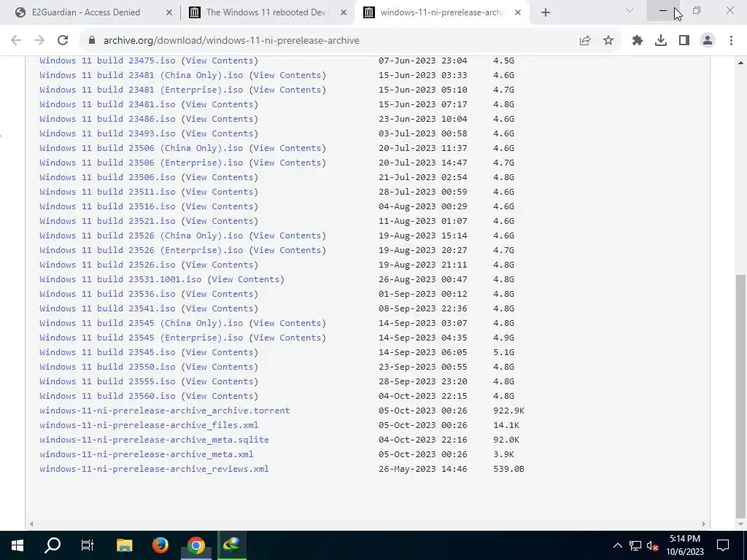Open windows-11-ni-prerelease-archive_meta.xml
This screenshot has width=747, height=560.
click(146, 454)
